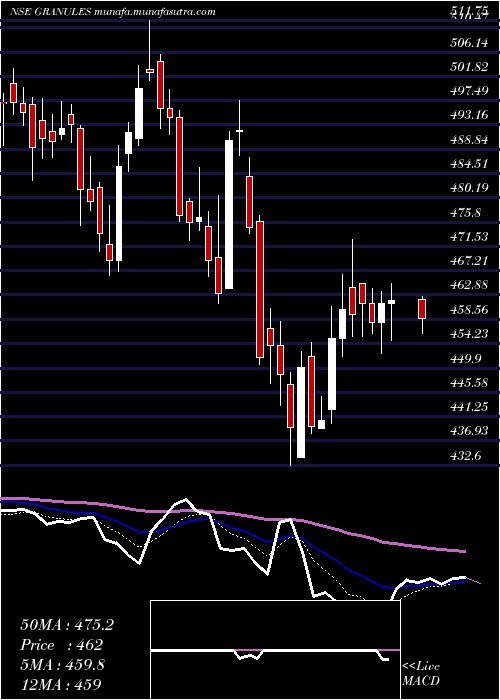Click the white candle at the 432.6 low
Screen dimensions: 500x700
point(301,412)
